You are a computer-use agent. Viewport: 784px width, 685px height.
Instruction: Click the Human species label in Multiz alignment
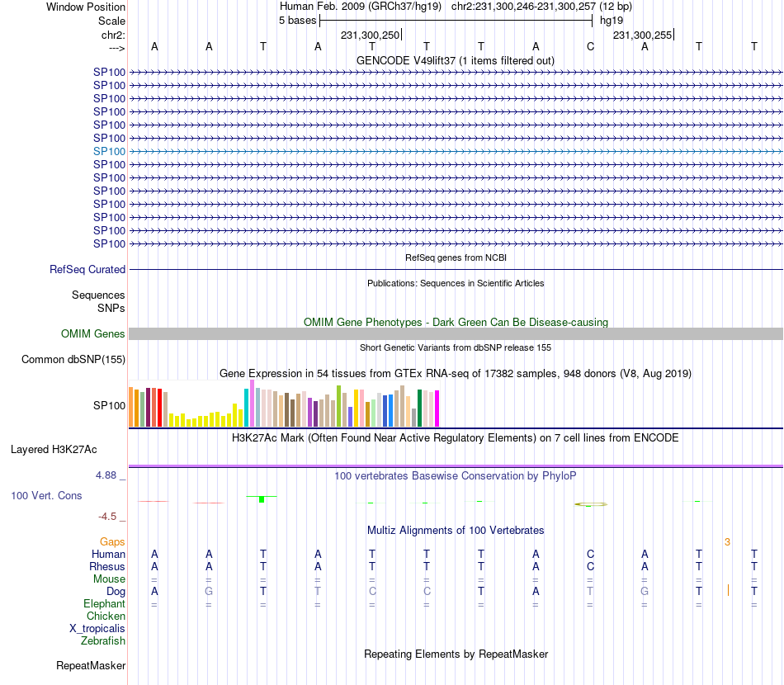[x=108, y=555]
